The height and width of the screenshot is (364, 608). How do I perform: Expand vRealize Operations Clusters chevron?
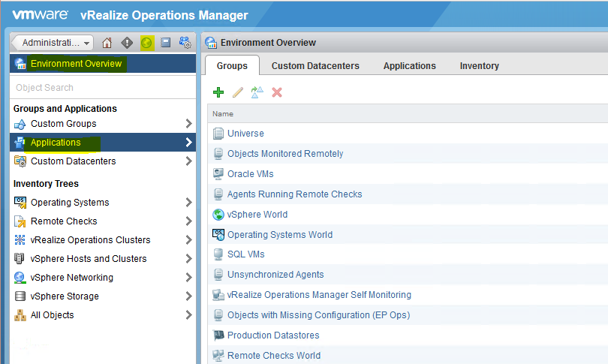(188, 240)
